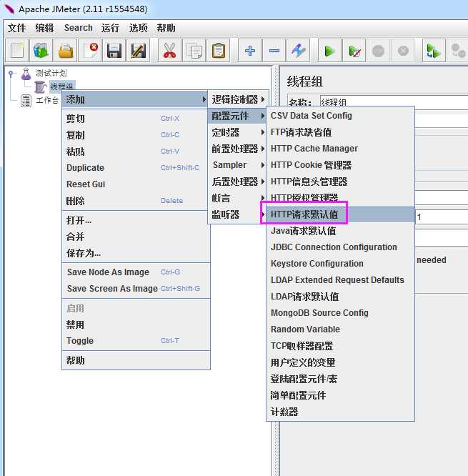Viewport: 468px width, 476px height.
Task: Click the 名称 input field
Action: [x=394, y=102]
